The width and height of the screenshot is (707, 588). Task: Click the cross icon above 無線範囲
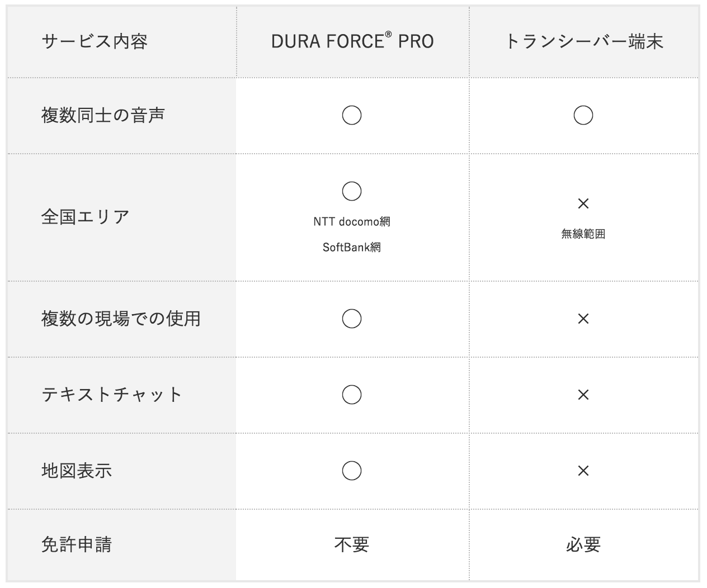pos(583,203)
